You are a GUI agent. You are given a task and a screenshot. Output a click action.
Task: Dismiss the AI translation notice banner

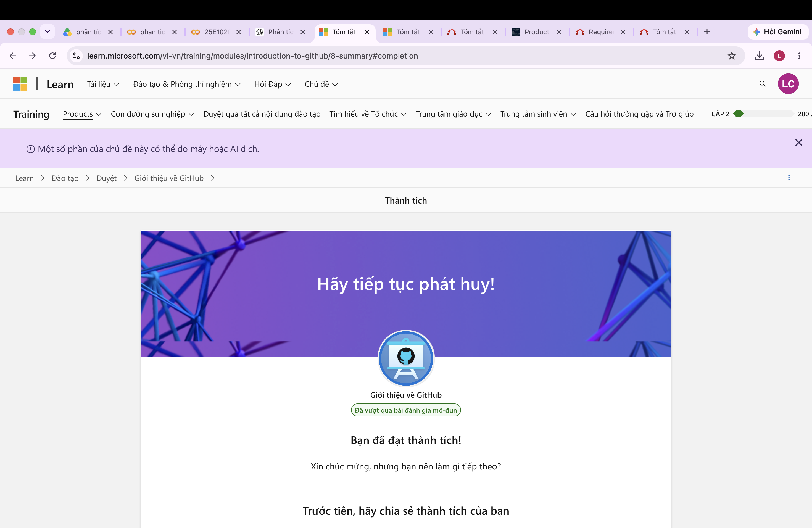click(798, 142)
